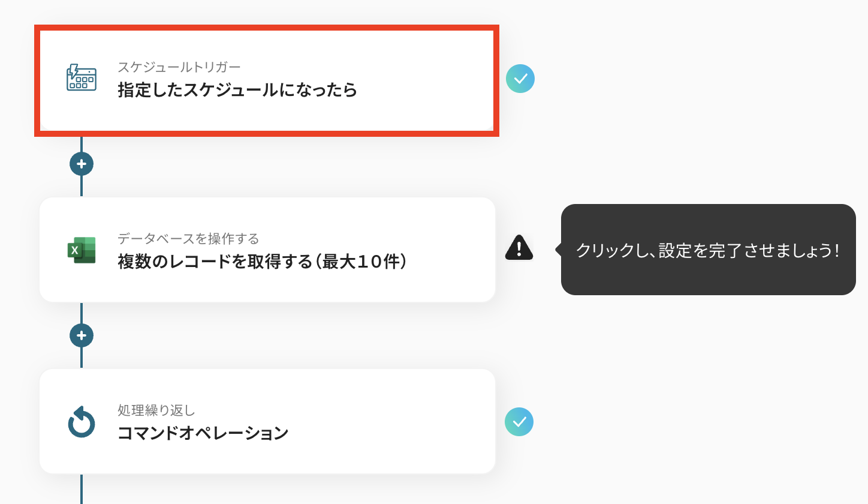The image size is (868, 504).
Task: Click the 処理繰り返し subtitle label
Action: pos(156,410)
